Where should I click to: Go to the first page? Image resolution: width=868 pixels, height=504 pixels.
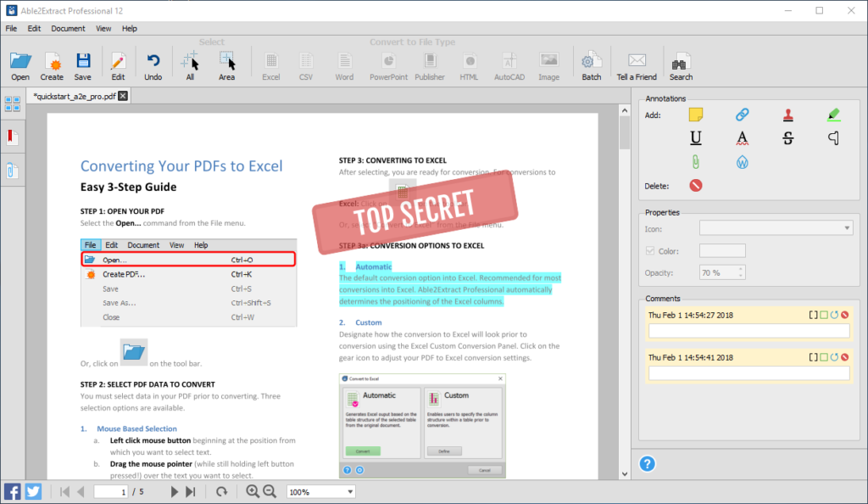click(x=64, y=491)
